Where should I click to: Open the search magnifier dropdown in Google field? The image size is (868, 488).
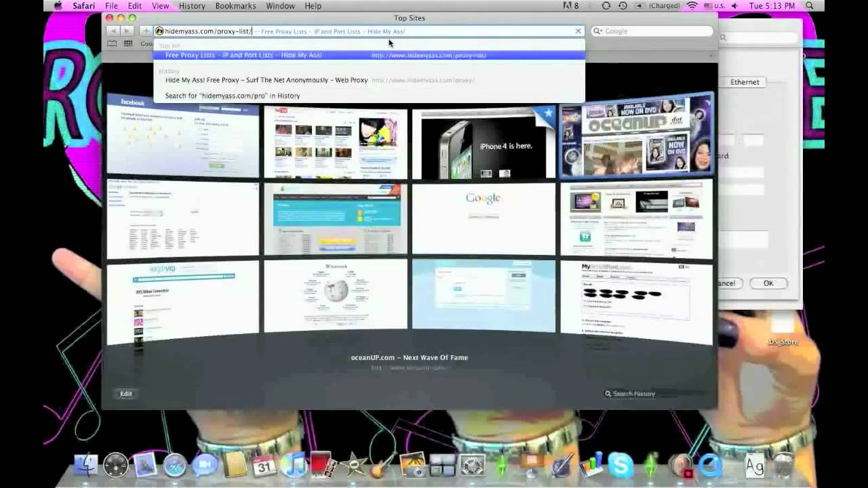[x=597, y=31]
